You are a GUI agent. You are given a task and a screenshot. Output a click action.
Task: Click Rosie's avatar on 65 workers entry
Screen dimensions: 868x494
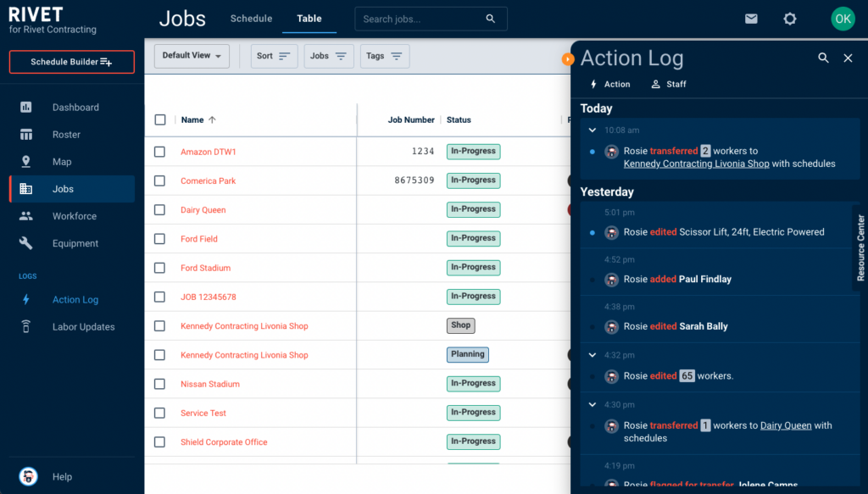pyautogui.click(x=611, y=376)
